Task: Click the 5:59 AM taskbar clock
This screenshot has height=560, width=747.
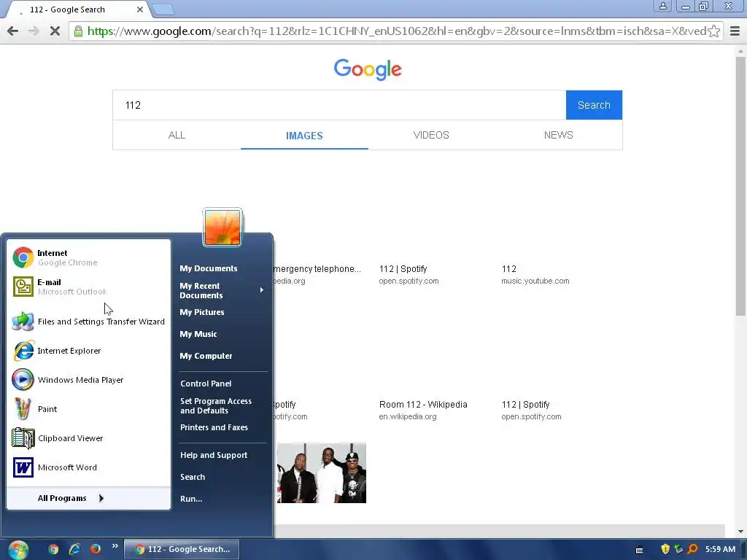Action: (x=720, y=550)
